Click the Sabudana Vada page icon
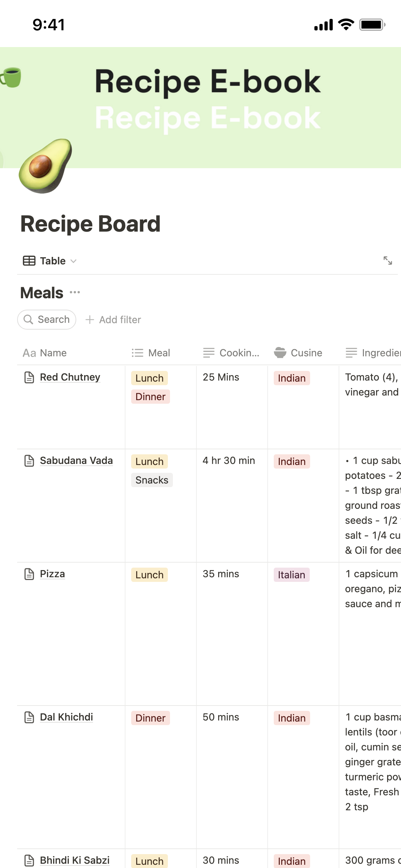Viewport: 401px width, 868px height. pos(29,461)
